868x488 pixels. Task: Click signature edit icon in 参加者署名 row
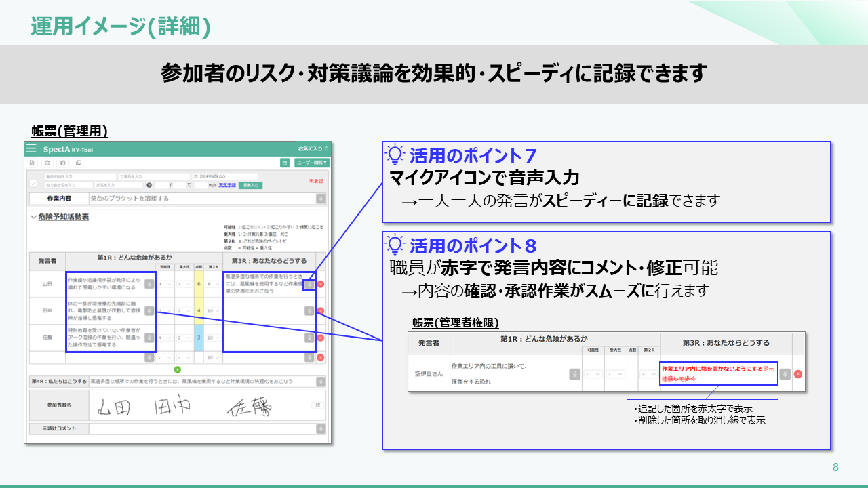[316, 405]
